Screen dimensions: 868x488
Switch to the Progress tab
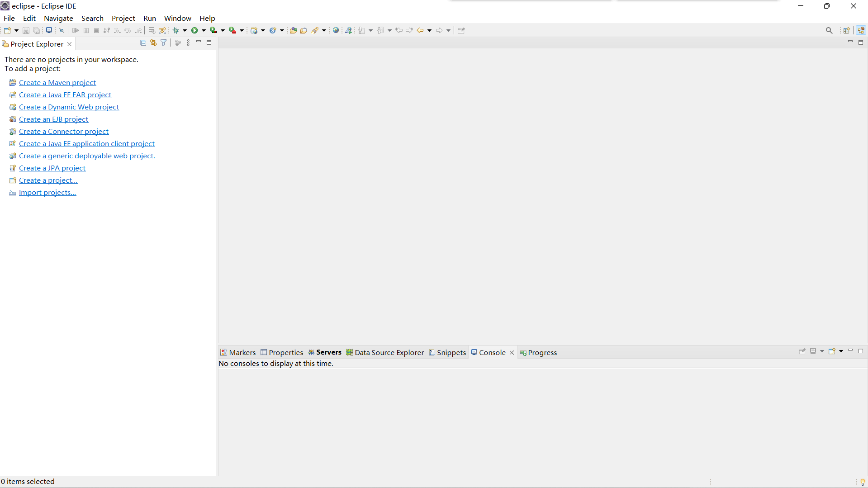point(538,352)
